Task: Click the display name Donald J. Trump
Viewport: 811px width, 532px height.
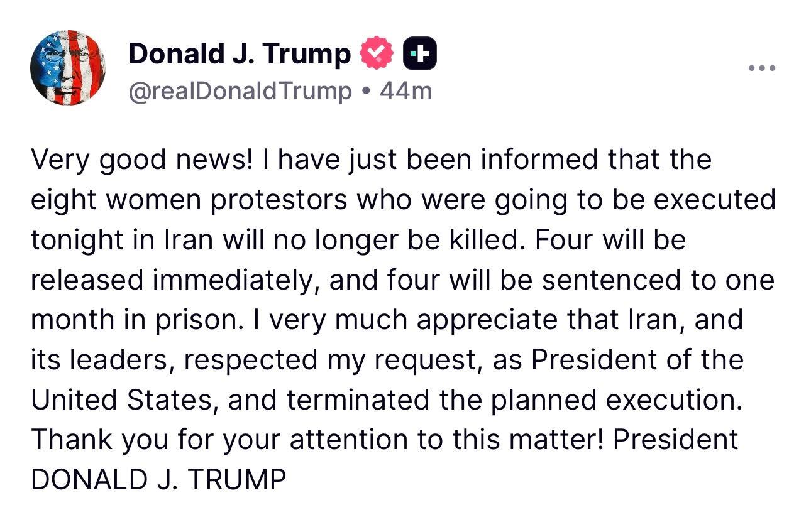Action: point(238,53)
